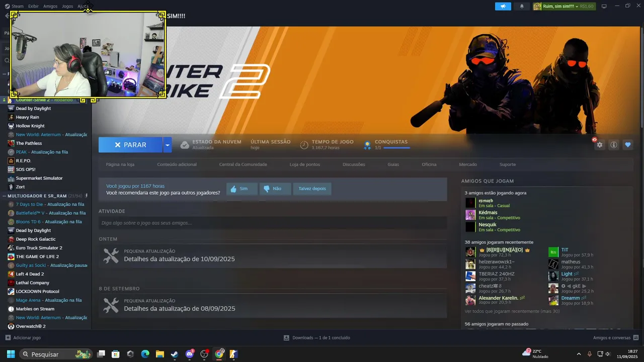This screenshot has width=644, height=362.
Task: Vote Sim to recommend the game
Action: coord(242,189)
